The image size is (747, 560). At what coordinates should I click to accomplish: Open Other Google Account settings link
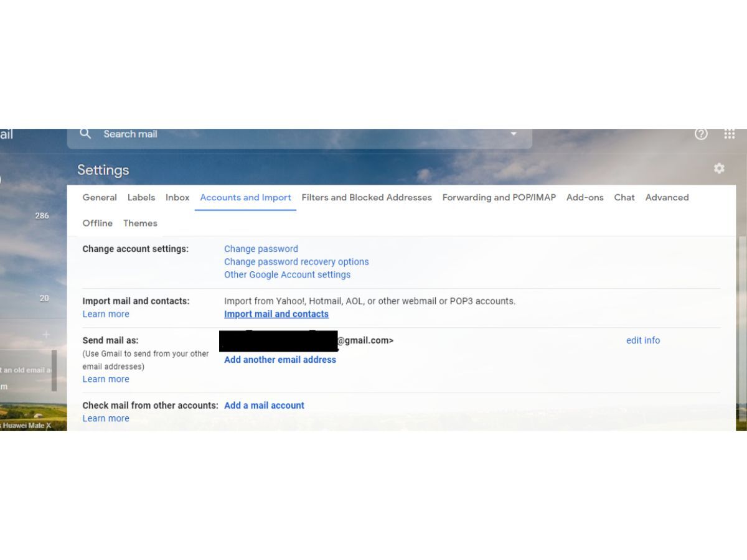coord(287,275)
